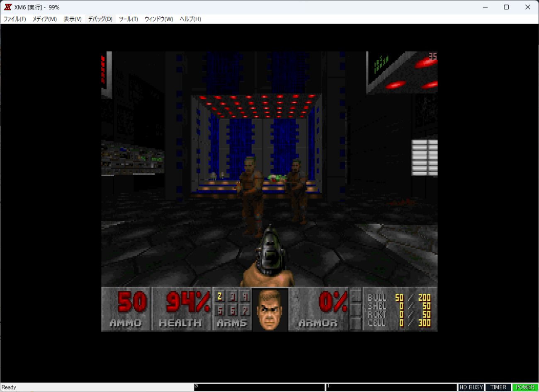Image resolution: width=539 pixels, height=392 pixels.
Task: Click the green POWER status indicator
Action: point(525,387)
